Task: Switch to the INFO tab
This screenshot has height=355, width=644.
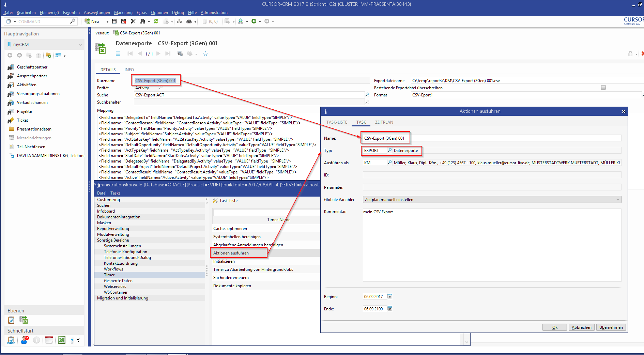Action: coord(129,70)
